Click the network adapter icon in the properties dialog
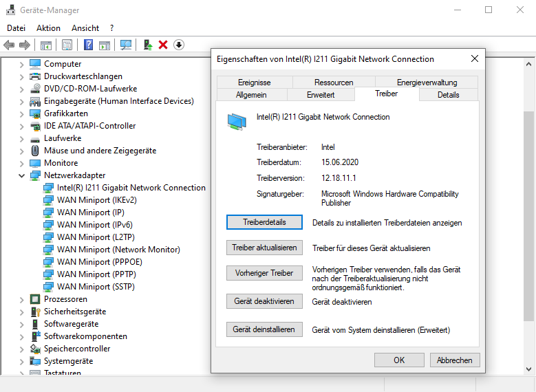Screen dimensions: 536x392 (x=237, y=122)
